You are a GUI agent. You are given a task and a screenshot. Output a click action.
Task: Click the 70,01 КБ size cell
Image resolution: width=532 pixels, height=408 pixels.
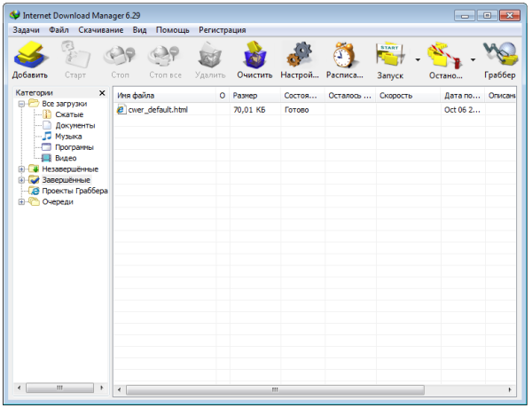coord(249,110)
